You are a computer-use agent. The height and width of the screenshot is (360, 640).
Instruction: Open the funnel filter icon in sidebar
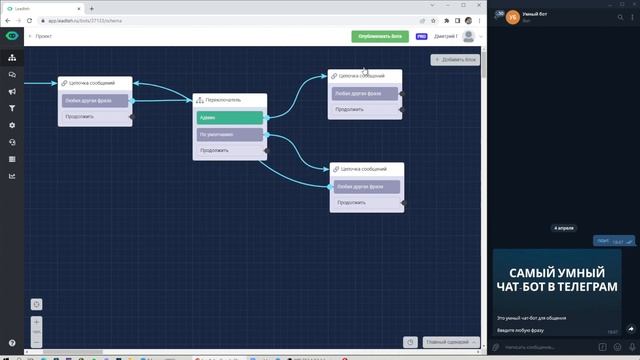click(x=12, y=108)
